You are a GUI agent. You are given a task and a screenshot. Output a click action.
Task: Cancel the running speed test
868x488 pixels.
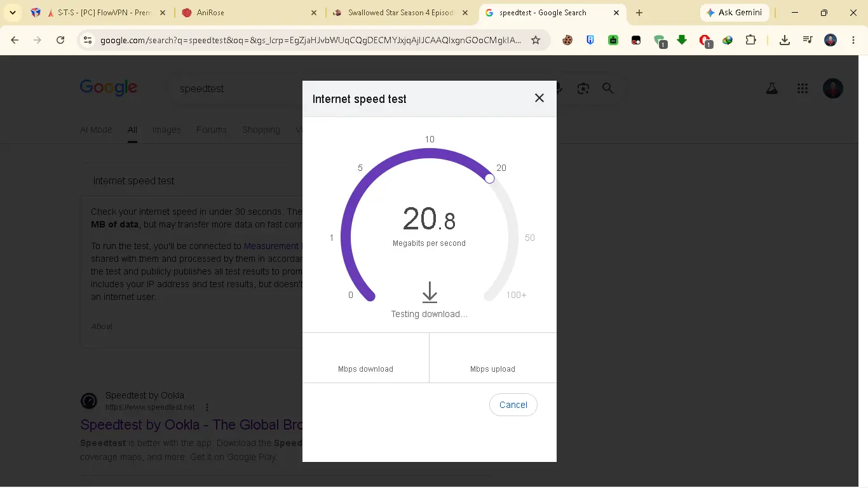point(513,405)
